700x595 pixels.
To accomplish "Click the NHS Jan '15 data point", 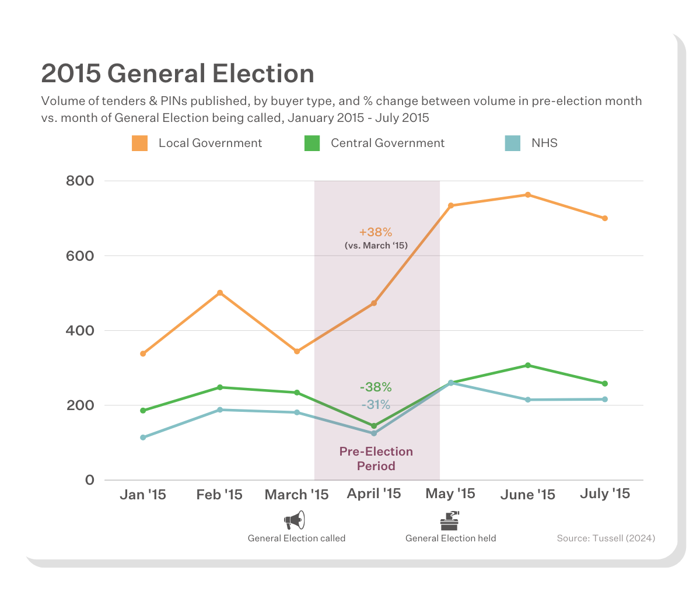I will [143, 437].
